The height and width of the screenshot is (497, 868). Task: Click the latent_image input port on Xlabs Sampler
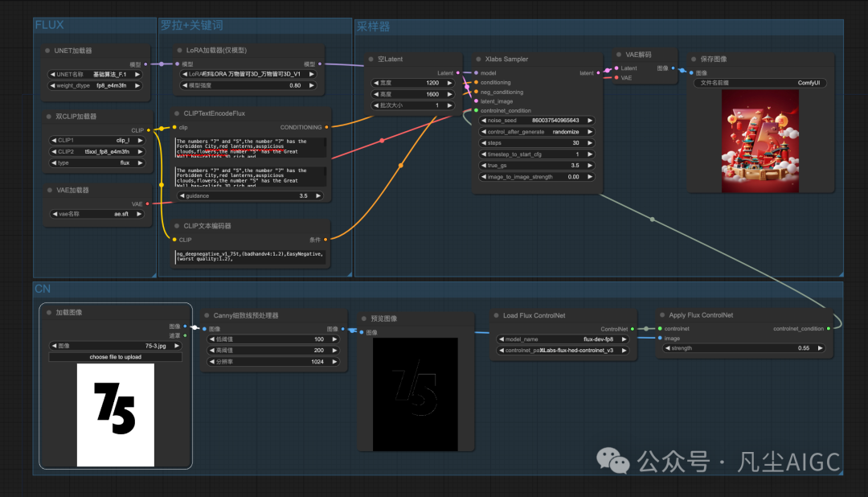coord(476,101)
